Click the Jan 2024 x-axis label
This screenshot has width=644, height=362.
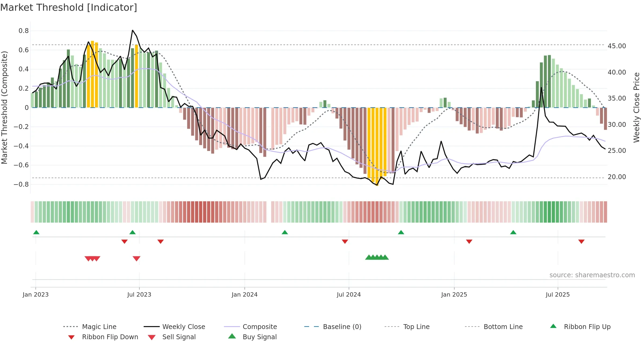tap(244, 295)
